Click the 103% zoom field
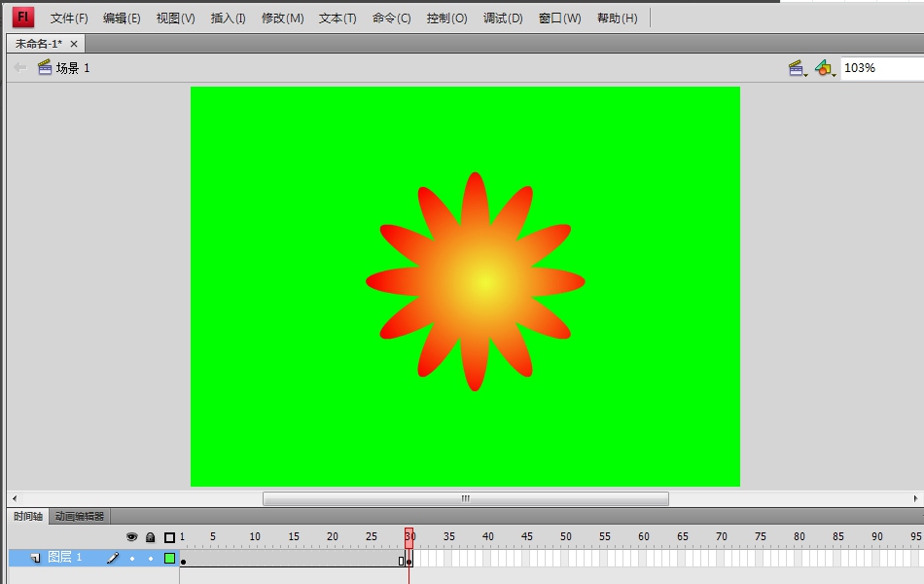Viewport: 924px width, 584px height. pos(882,68)
